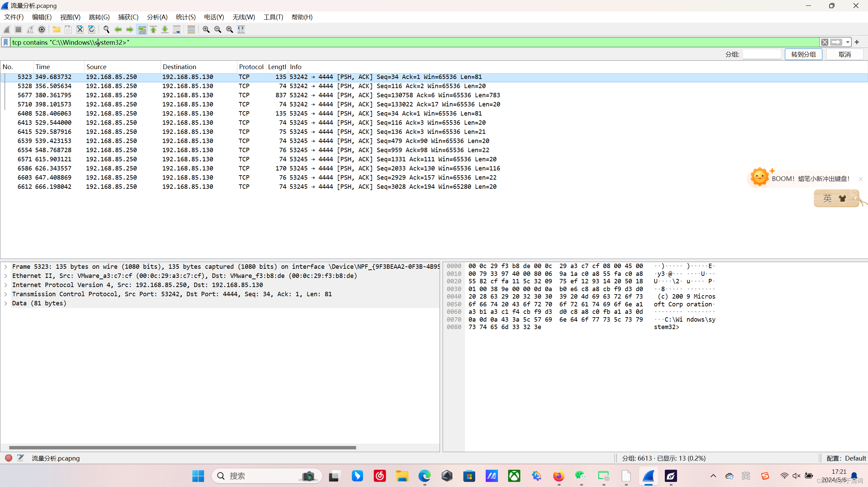Toggle the go-to-specified-packet toolbar button
Image resolution: width=868 pixels, height=487 pixels.
(142, 29)
